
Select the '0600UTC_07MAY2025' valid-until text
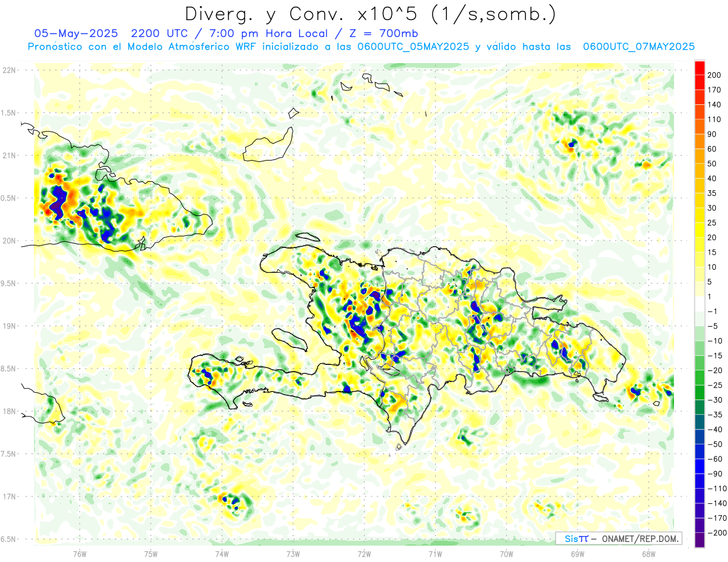(x=638, y=47)
